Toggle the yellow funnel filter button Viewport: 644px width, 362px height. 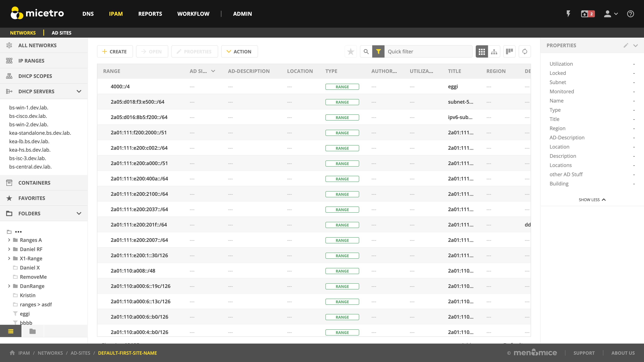click(378, 52)
